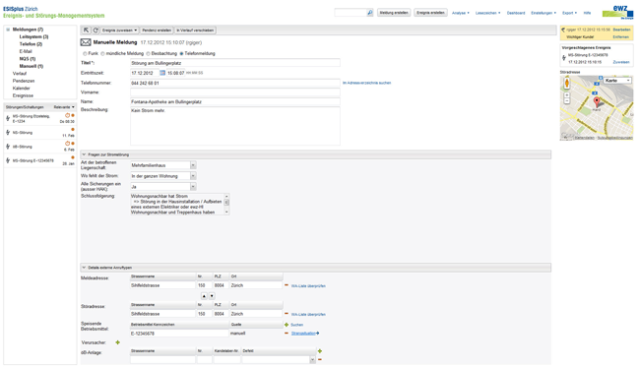Select the Beobachtung radio button
Viewport: 640px width, 368px height.
click(x=148, y=53)
